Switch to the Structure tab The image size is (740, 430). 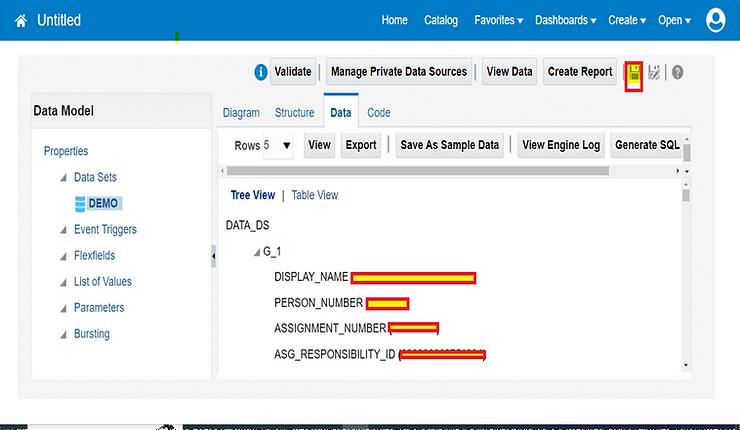(x=294, y=113)
